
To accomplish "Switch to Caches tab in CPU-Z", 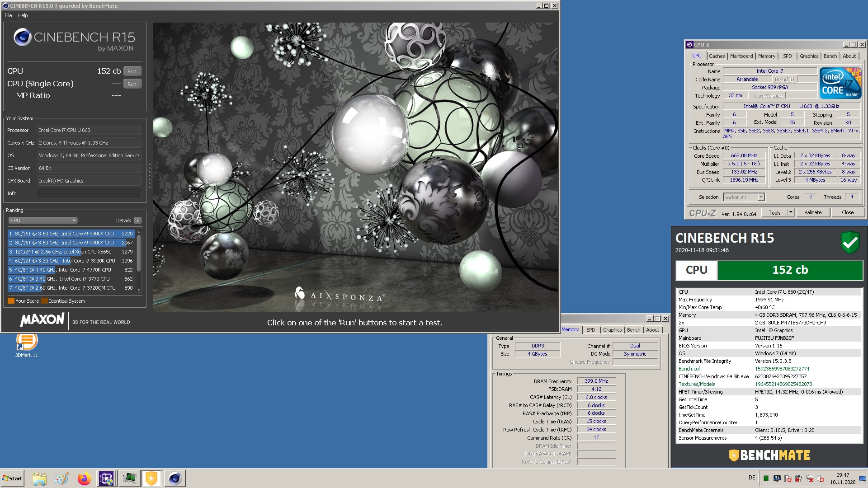I will coord(717,56).
